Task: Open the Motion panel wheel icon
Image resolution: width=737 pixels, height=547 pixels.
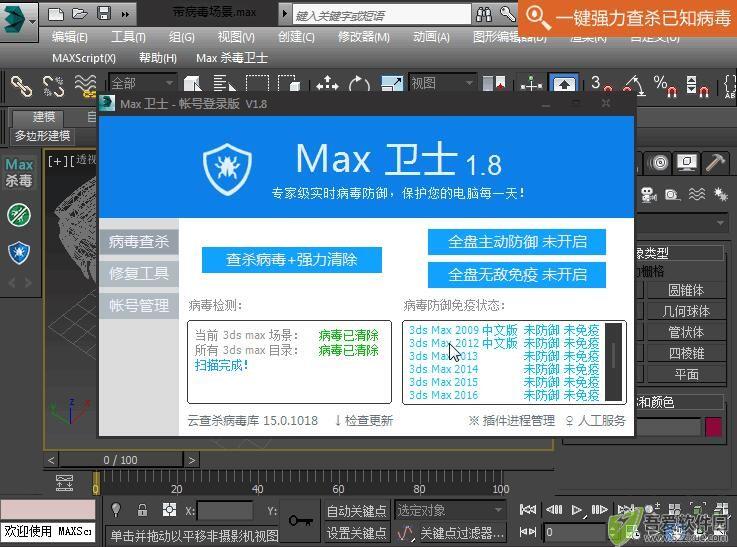Action: coord(659,163)
